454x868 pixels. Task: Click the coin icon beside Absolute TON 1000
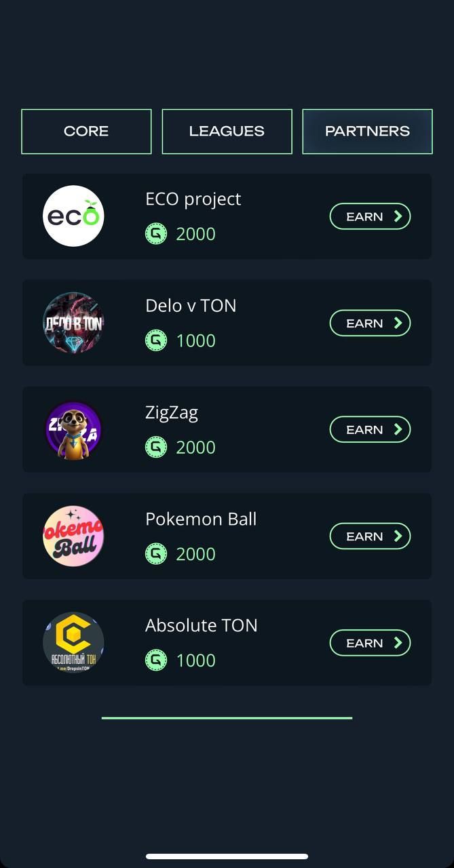click(x=156, y=660)
